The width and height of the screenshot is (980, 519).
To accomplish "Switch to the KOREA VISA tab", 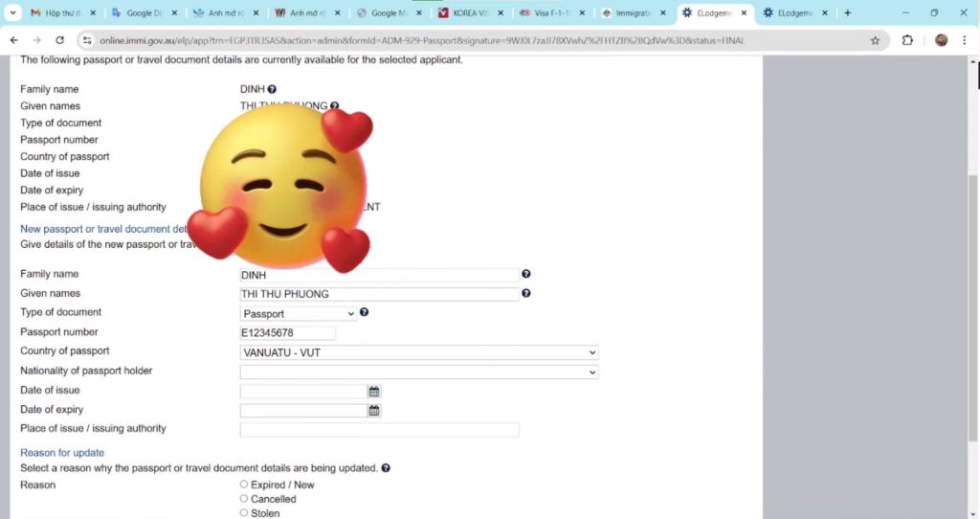I will (471, 13).
